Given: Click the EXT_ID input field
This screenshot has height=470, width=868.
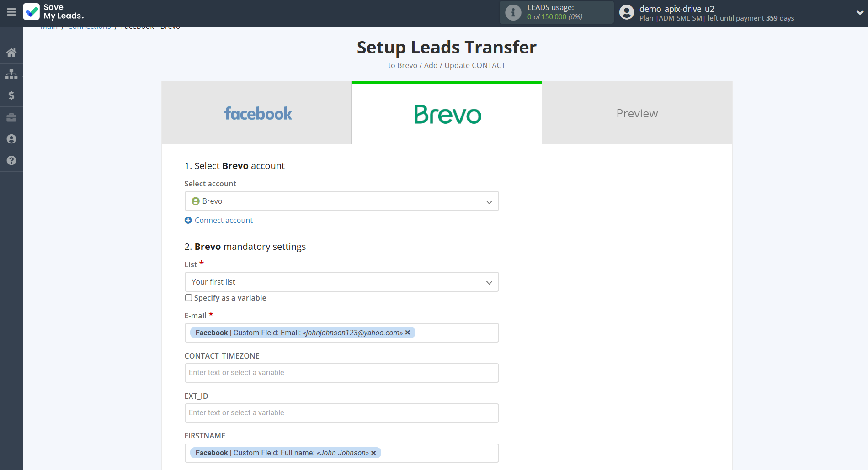Looking at the screenshot, I should point(341,413).
